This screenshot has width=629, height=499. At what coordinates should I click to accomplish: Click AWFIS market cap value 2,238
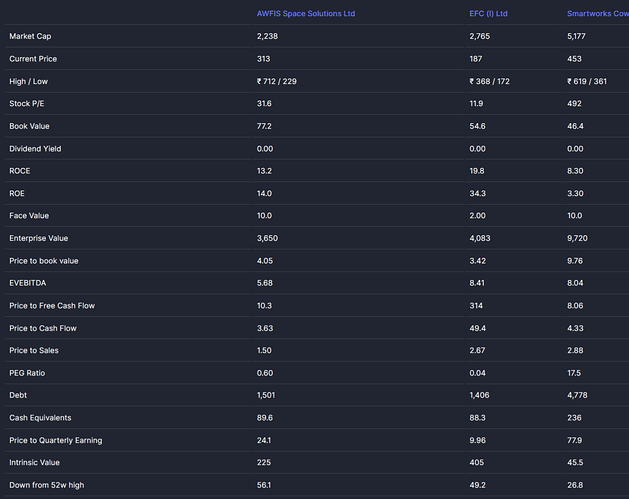coord(267,36)
